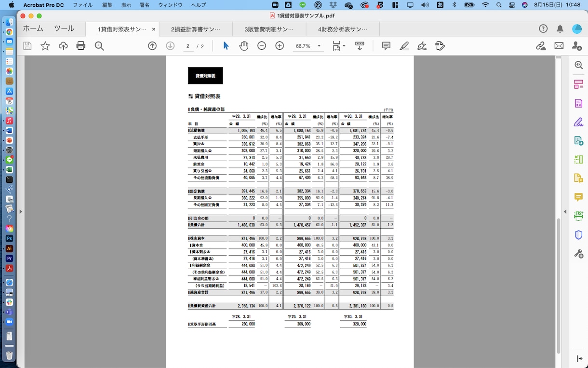Switch to ホーム tab
588x368 pixels.
point(33,28)
